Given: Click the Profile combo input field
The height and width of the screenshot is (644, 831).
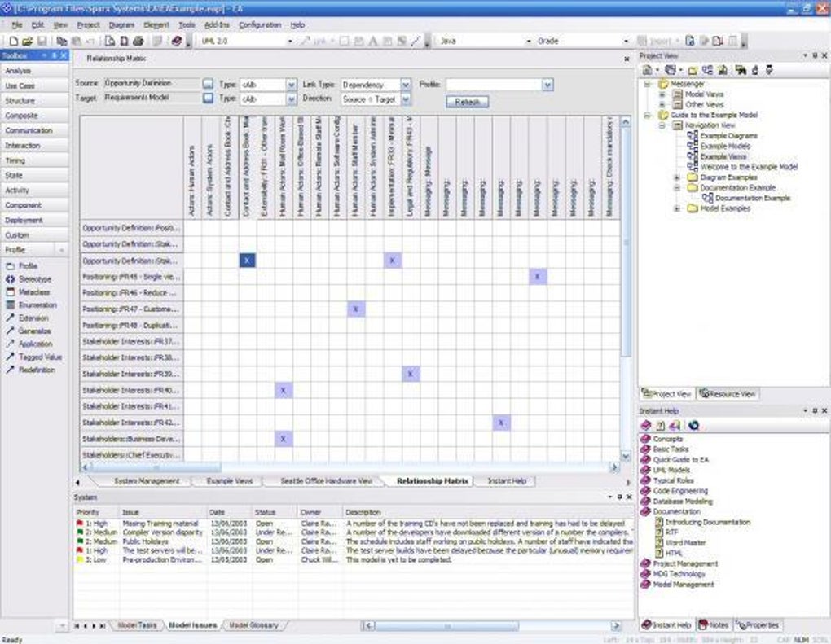Looking at the screenshot, I should 494,85.
